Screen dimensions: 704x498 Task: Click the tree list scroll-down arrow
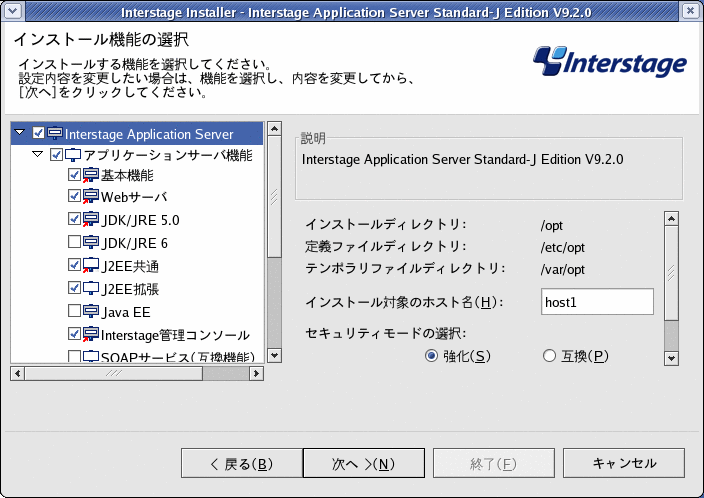click(274, 356)
